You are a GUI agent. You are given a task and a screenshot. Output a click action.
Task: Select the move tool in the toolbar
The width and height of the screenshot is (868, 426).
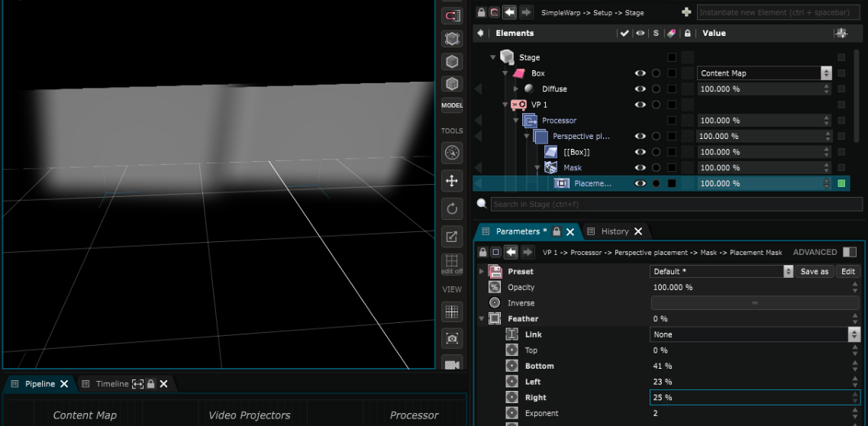pyautogui.click(x=452, y=181)
